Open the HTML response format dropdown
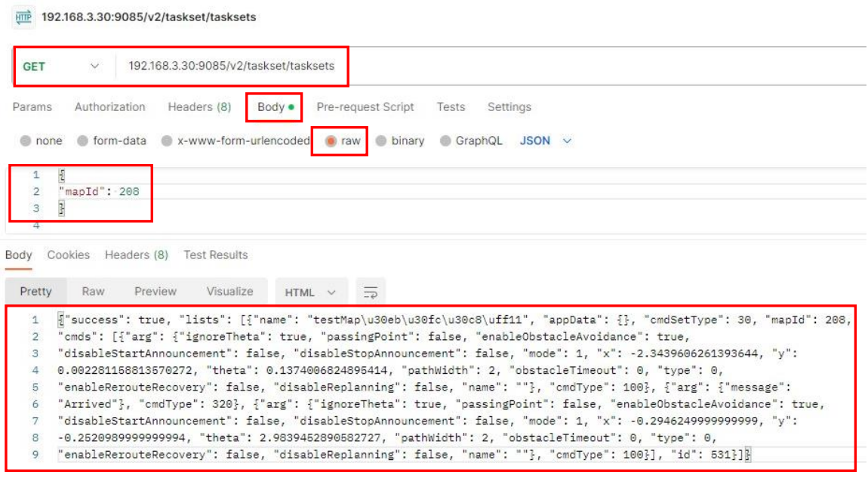This screenshot has width=868, height=491. click(310, 292)
